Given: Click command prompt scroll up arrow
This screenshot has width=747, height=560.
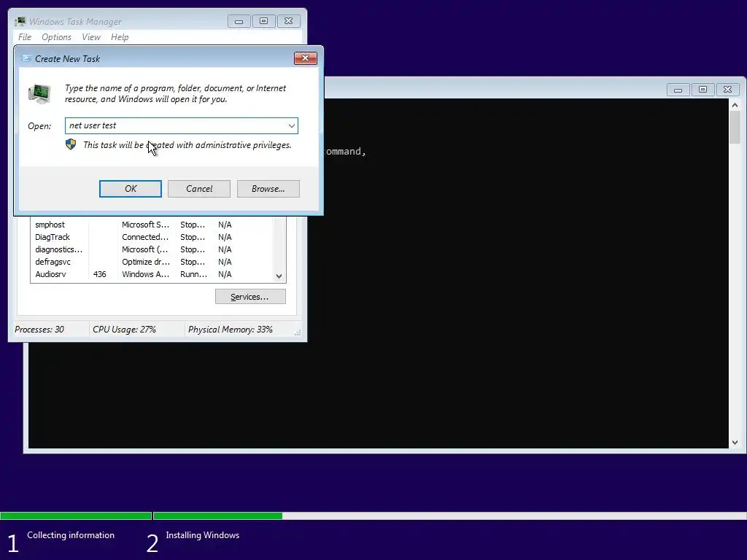Looking at the screenshot, I should pyautogui.click(x=735, y=105).
